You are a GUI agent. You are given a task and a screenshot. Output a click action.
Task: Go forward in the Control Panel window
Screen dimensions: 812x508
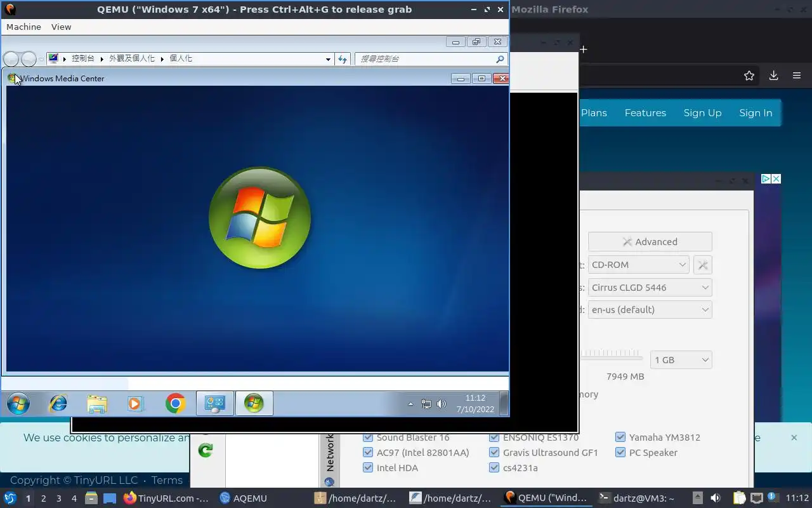click(29, 59)
